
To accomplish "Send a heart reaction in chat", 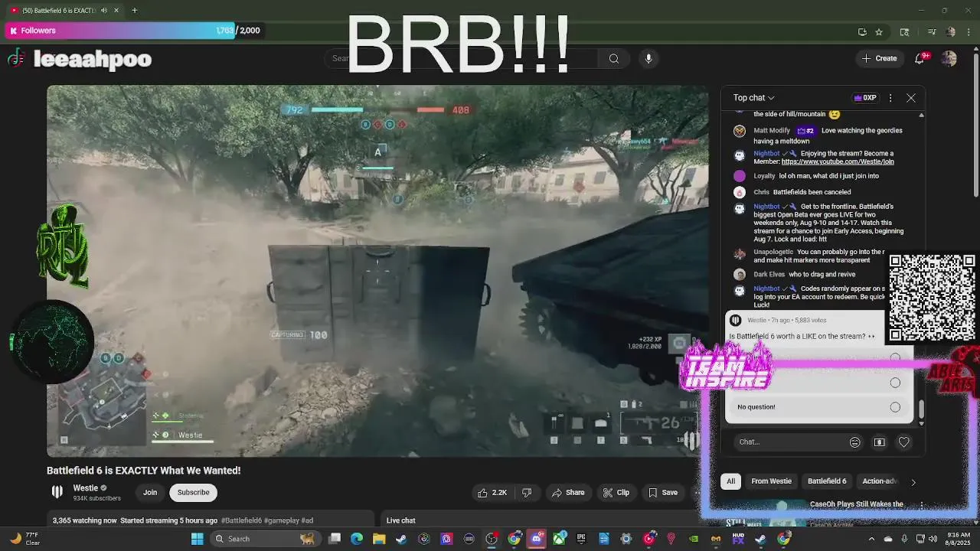I will pos(904,442).
